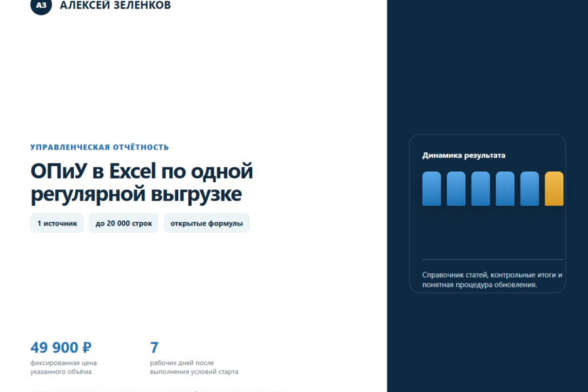The image size is (588, 392).
Task: Open the Алексей Зеленков brand name link
Action: pyautogui.click(x=115, y=5)
